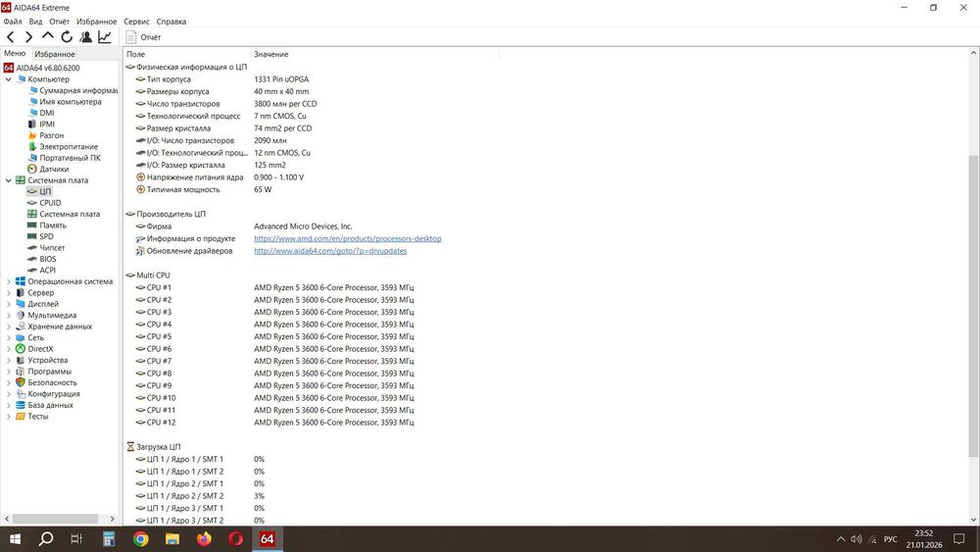Click the Конфигурация icon

(x=21, y=394)
